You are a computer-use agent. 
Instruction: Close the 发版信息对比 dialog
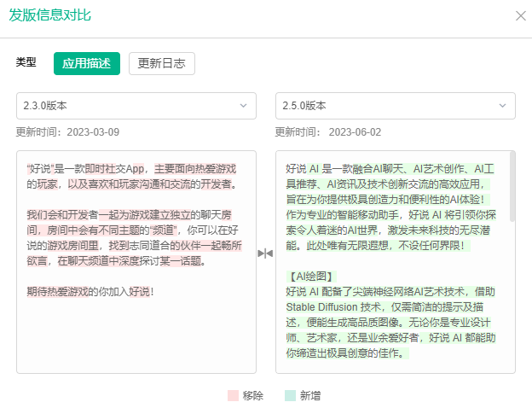point(520,15)
